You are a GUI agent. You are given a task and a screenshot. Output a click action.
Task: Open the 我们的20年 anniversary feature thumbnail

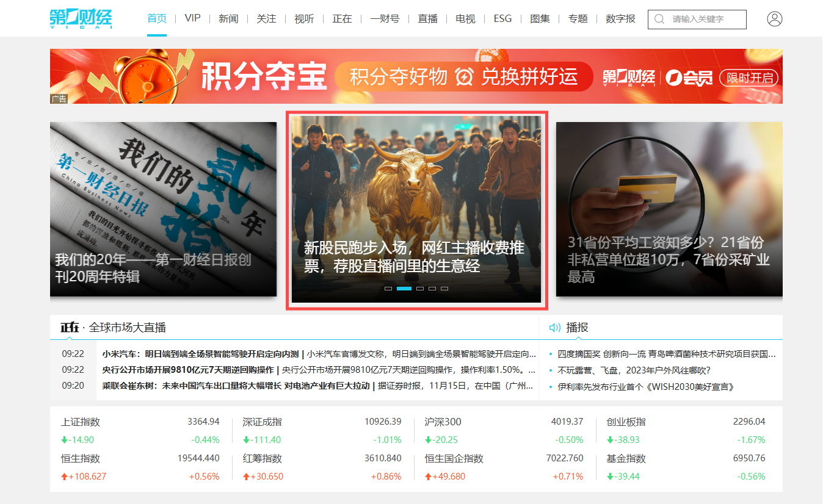(x=163, y=209)
